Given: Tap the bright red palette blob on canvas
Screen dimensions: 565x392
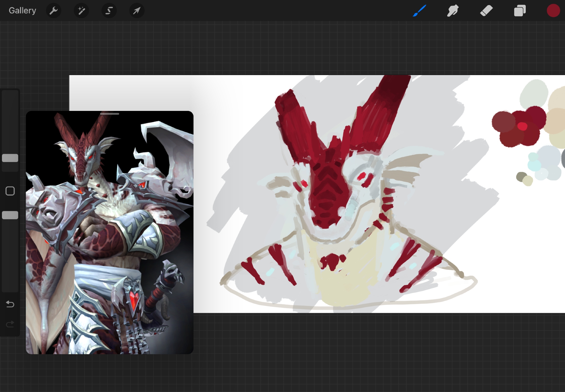Looking at the screenshot, I should pyautogui.click(x=522, y=126).
